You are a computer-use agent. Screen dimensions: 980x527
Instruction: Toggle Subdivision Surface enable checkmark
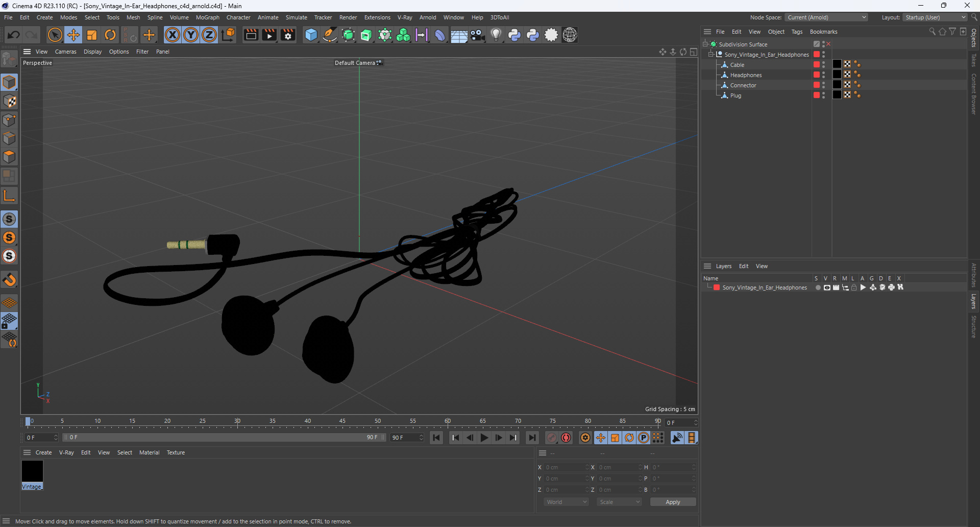coord(828,44)
